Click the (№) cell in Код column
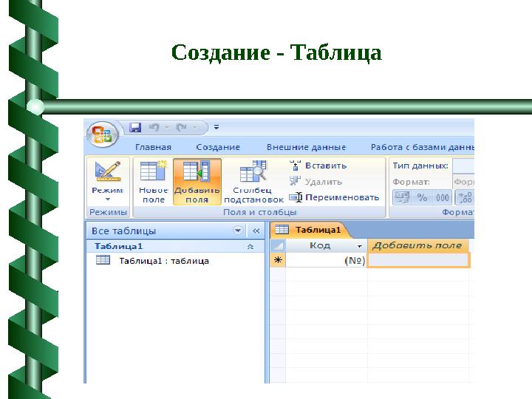The width and height of the screenshot is (532, 399). [x=327, y=260]
